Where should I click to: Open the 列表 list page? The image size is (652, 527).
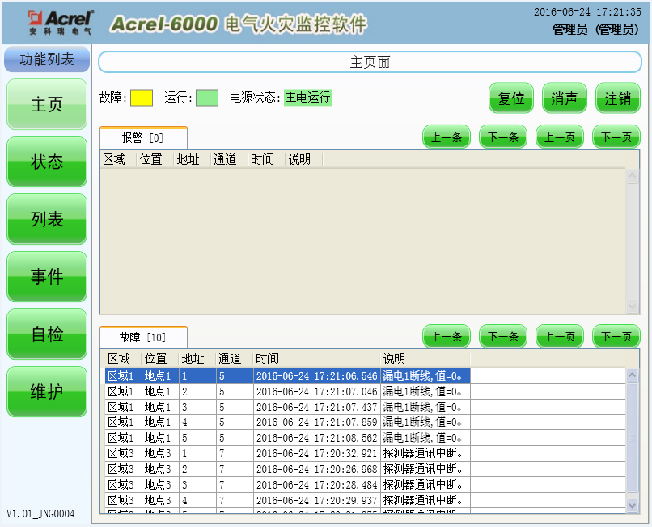point(47,220)
